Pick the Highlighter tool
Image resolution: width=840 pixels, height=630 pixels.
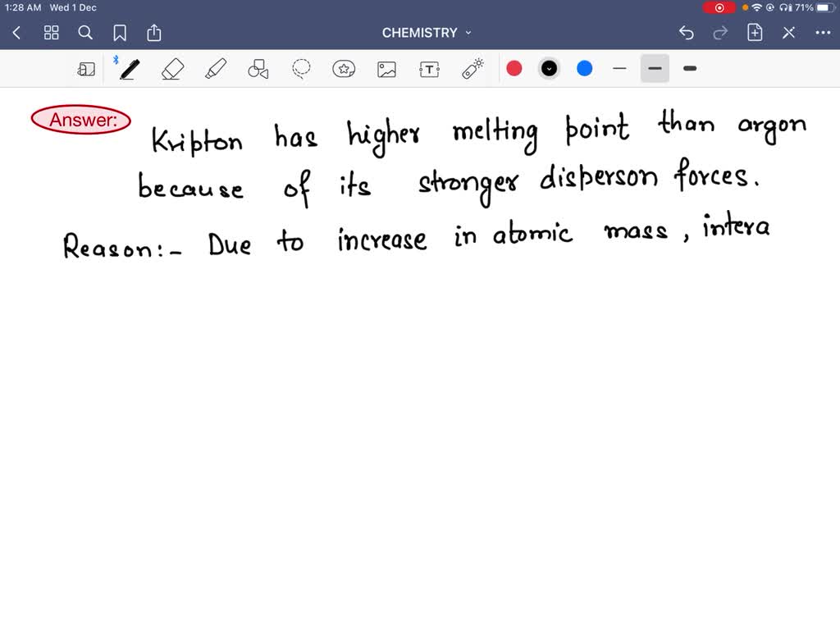tap(217, 68)
